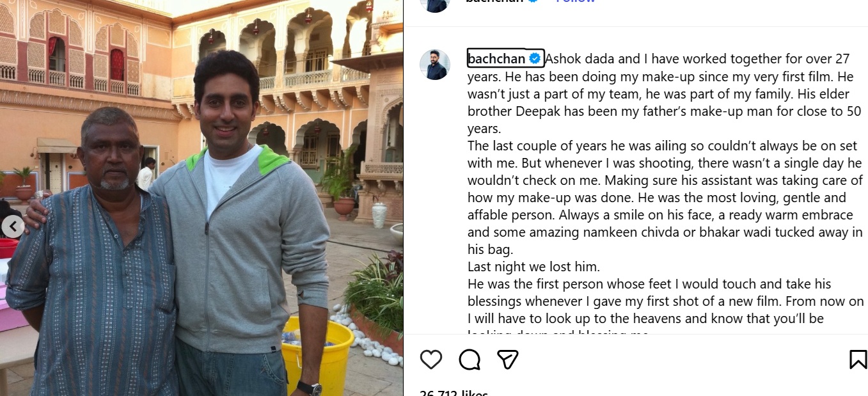This screenshot has height=396, width=868.
Task: Click the caption line "Last night we lost him."
Action: [x=533, y=267]
